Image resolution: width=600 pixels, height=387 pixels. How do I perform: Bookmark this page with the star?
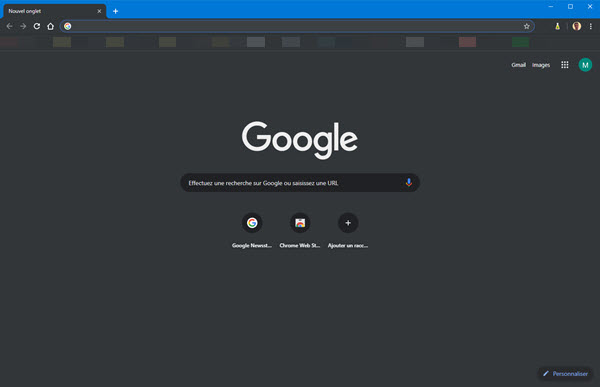tap(527, 26)
